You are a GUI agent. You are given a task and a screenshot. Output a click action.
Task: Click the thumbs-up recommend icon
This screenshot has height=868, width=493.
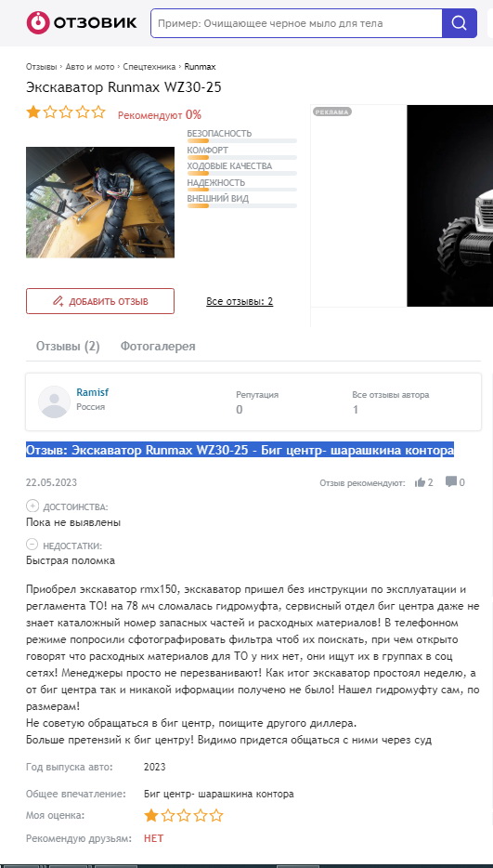pyautogui.click(x=420, y=482)
